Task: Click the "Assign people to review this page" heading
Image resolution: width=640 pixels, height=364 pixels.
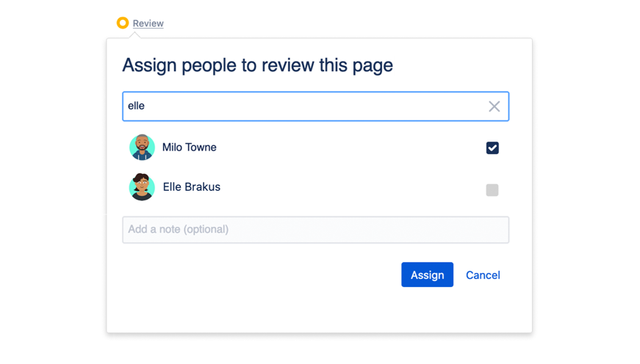Action: coord(257,65)
